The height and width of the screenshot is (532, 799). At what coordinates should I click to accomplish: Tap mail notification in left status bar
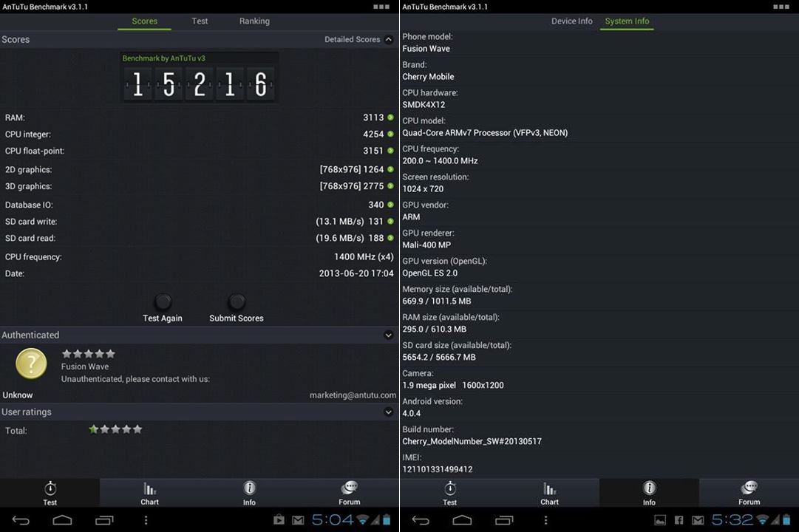click(298, 519)
